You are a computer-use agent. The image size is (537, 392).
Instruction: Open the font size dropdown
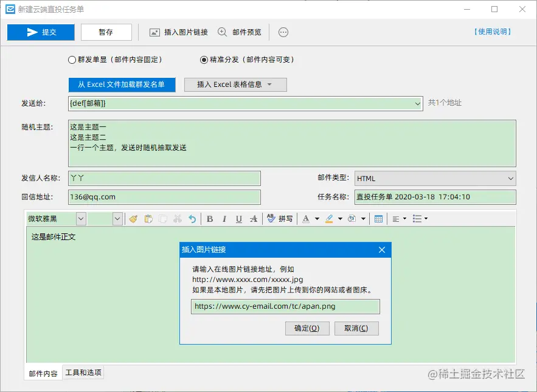[117, 219]
